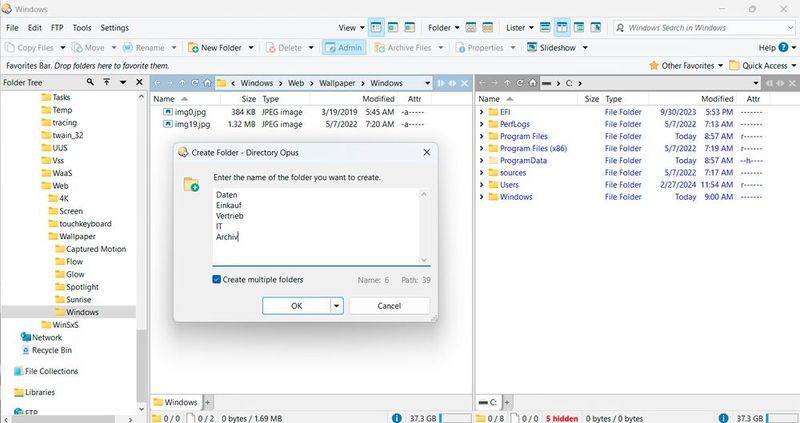Click the blue Help question icon

(x=783, y=47)
